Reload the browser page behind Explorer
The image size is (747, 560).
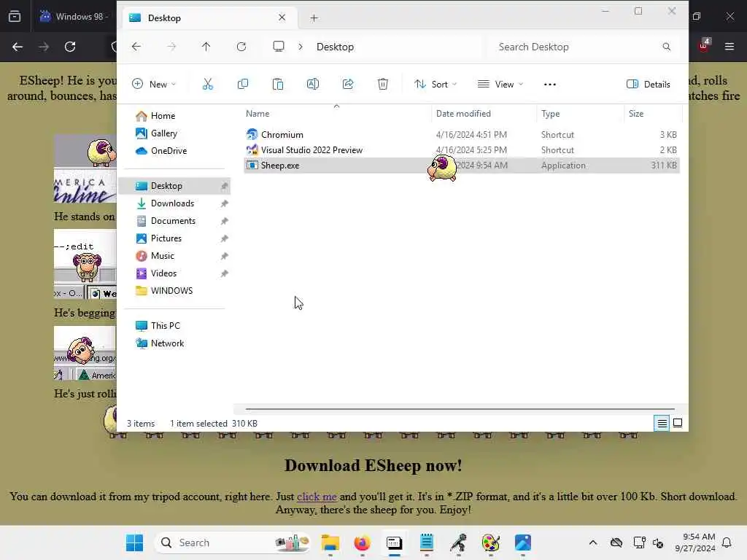[70, 47]
